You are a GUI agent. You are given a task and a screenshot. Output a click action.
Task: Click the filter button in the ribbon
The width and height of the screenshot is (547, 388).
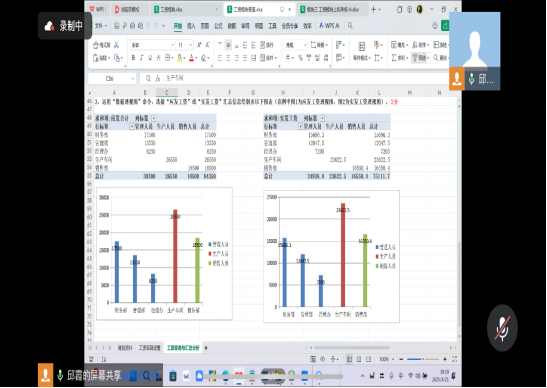(420, 58)
